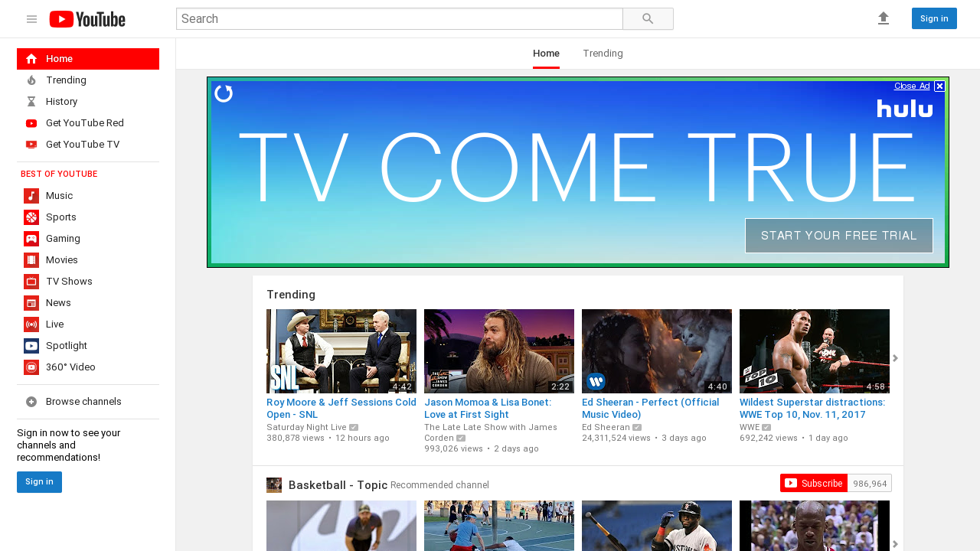The height and width of the screenshot is (551, 980).
Task: Open History in the sidebar
Action: pyautogui.click(x=88, y=102)
